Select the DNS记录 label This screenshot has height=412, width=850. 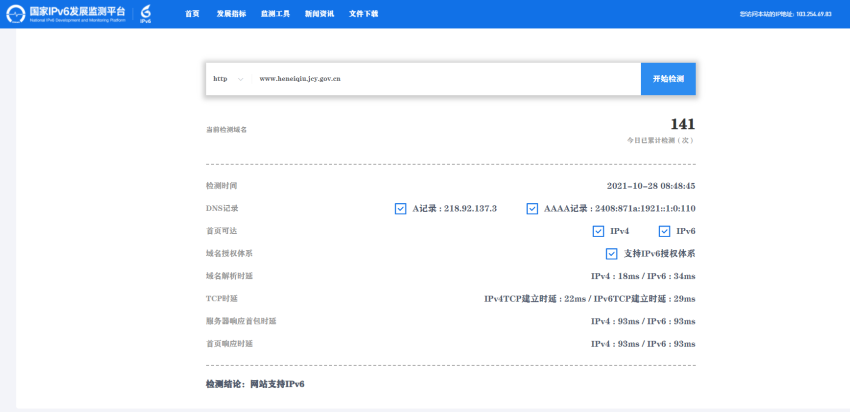pos(222,209)
